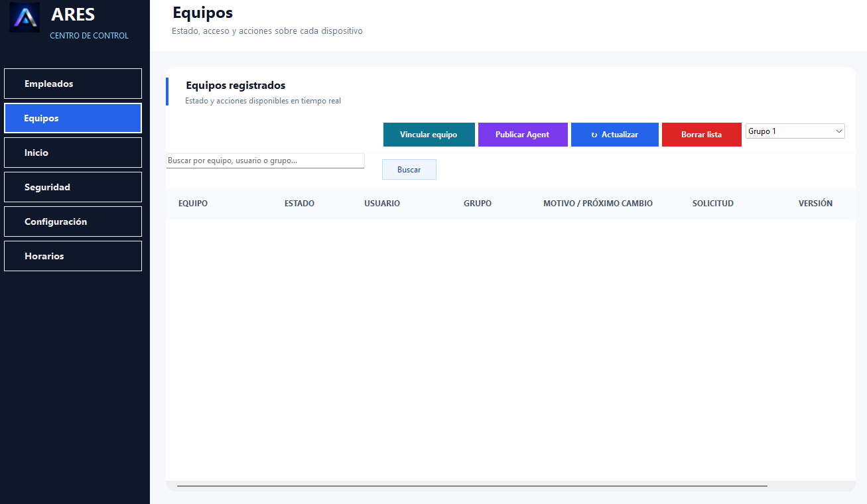
Task: Click the VERSIÓN column header
Action: click(815, 204)
